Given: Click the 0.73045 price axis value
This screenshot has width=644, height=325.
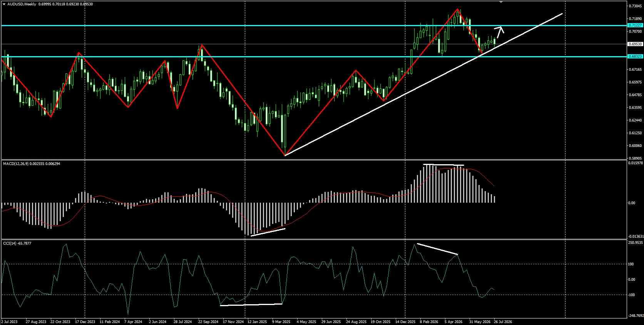Looking at the screenshot, I should (635, 6).
